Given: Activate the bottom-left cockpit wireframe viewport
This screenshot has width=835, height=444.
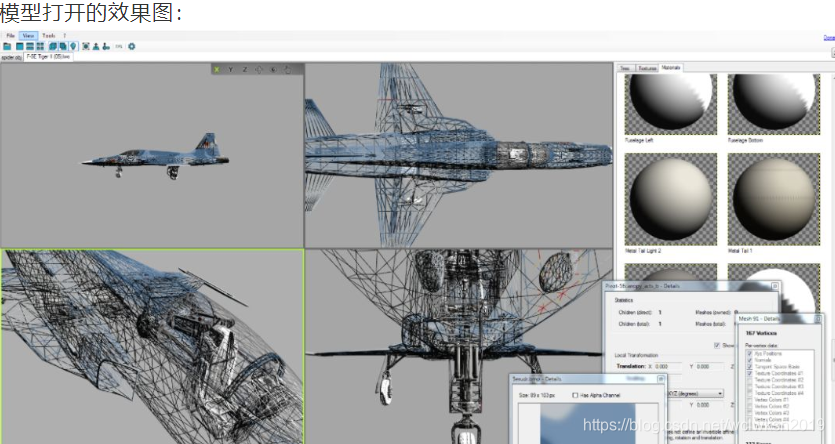Looking at the screenshot, I should pos(152,346).
